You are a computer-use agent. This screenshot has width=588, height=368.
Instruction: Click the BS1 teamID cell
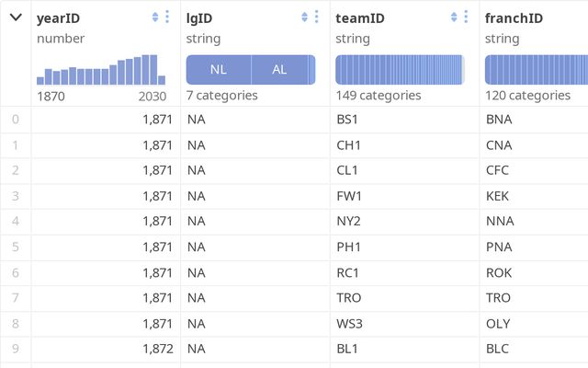(x=348, y=119)
